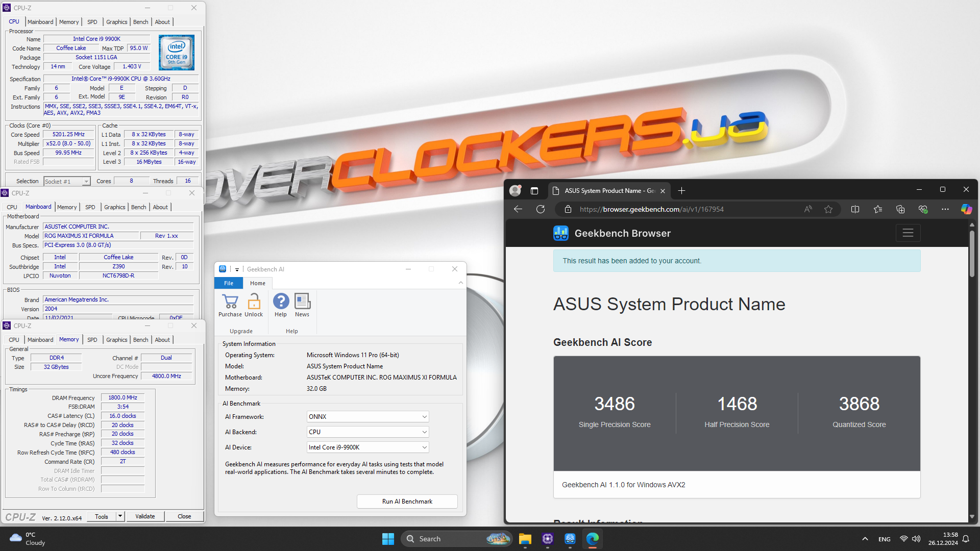Open Windows Start menu
The width and height of the screenshot is (980, 551).
(388, 539)
